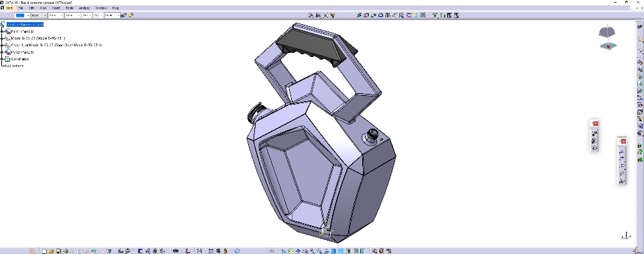The width and height of the screenshot is (644, 254).
Task: Click the What's This help pointer icon
Action: coord(109,251)
